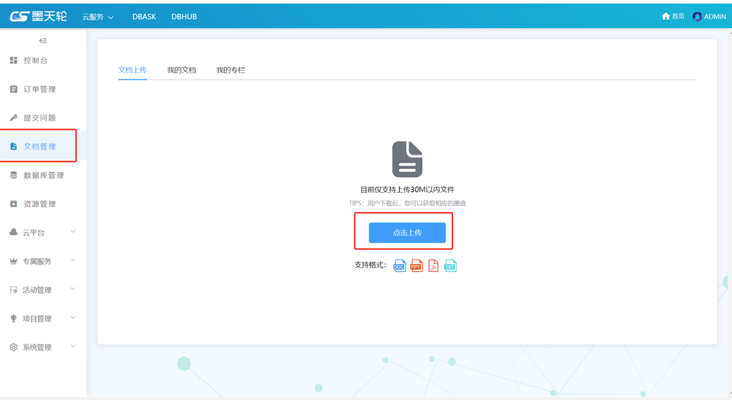
Task: Open 数据库管理 in the sidebar
Action: point(43,175)
